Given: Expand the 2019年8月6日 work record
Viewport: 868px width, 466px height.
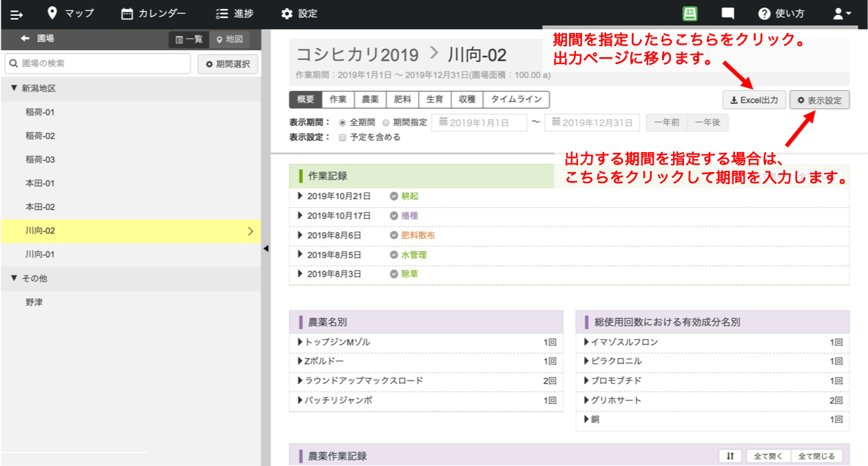Looking at the screenshot, I should tap(300, 235).
